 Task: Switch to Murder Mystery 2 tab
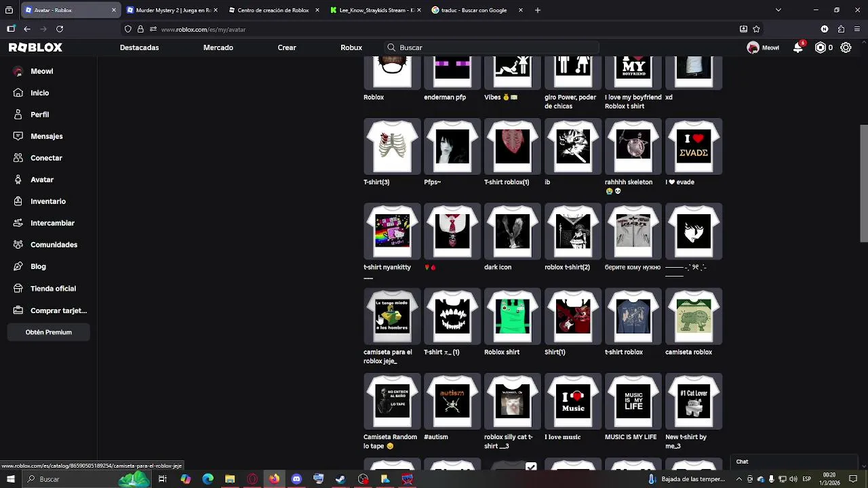pyautogui.click(x=173, y=10)
